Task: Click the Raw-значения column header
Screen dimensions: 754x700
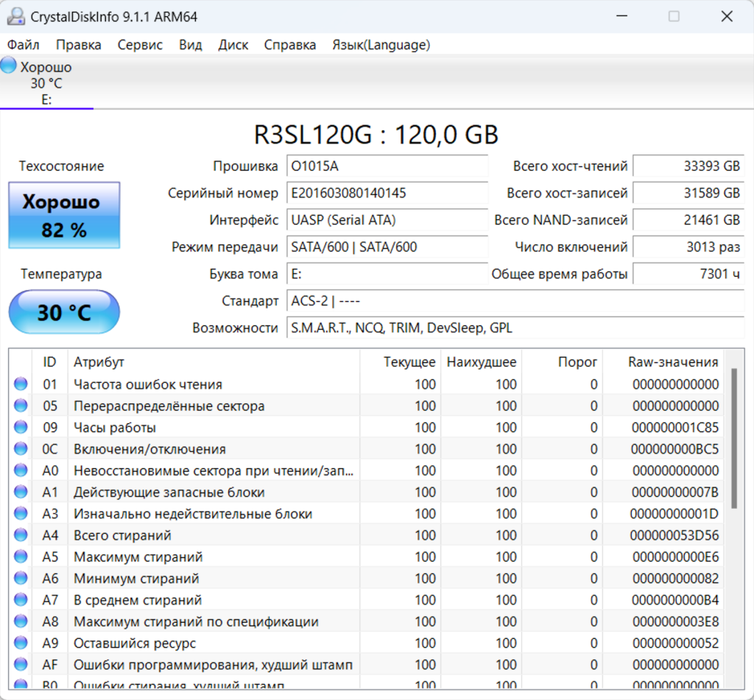Action: (672, 361)
